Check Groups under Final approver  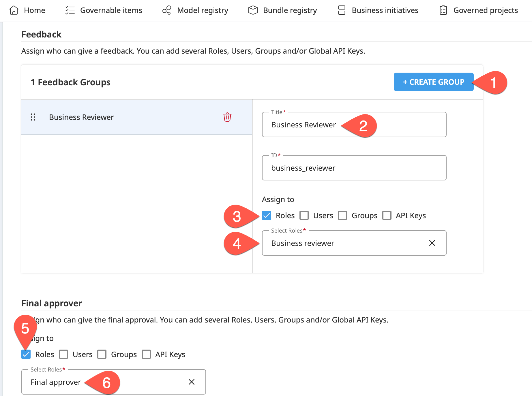click(102, 354)
